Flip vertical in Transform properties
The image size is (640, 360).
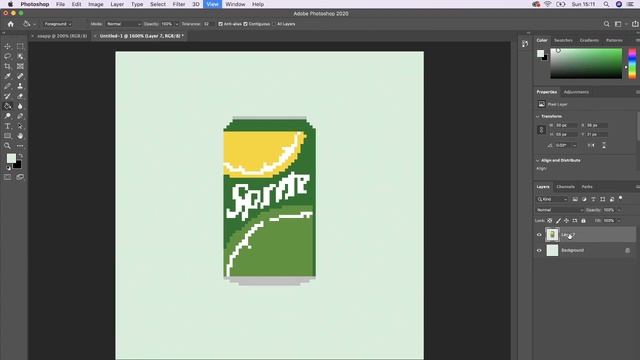click(x=604, y=145)
